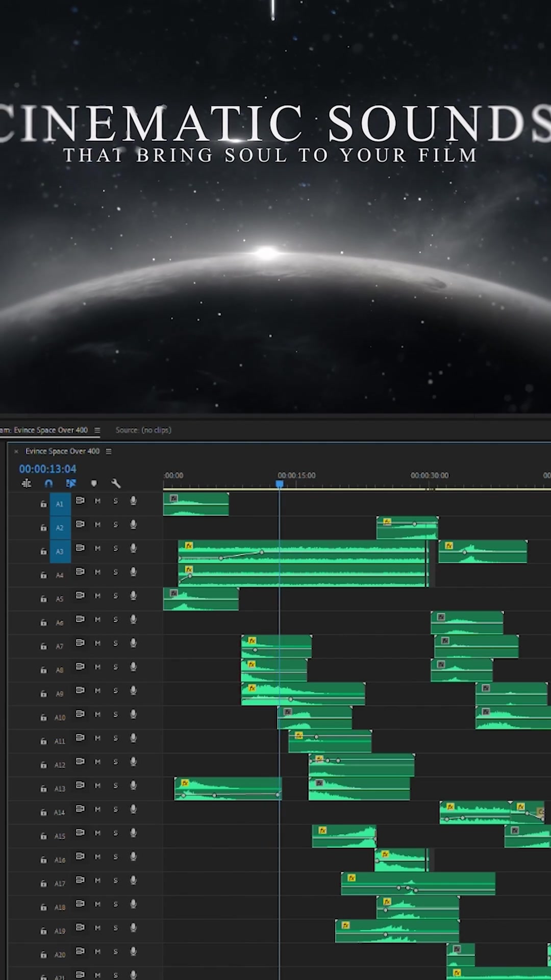
Task: Select the Evince Space Over 400 timeline tab
Action: click(x=62, y=451)
